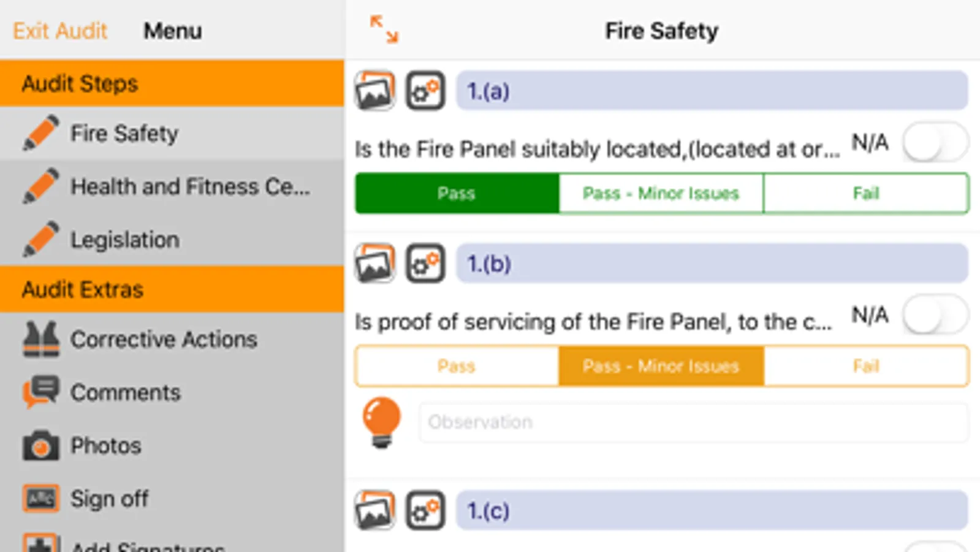
Task: Toggle N/A switch for the Fire Panel servicing question
Action: pos(935,315)
